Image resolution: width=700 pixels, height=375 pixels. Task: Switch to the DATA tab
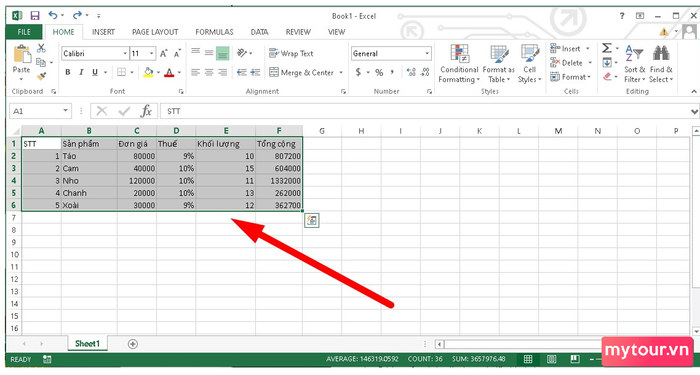pos(259,32)
